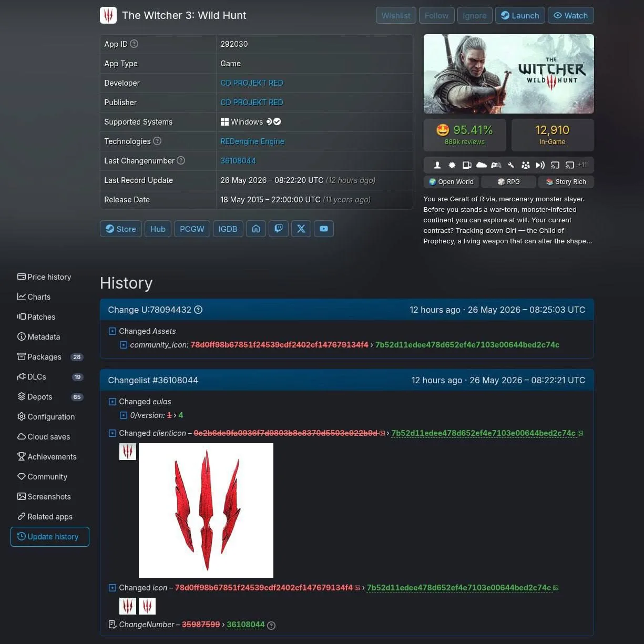644x644 pixels.
Task: Open the Developer CD PROJEKT RED link
Action: [x=252, y=83]
